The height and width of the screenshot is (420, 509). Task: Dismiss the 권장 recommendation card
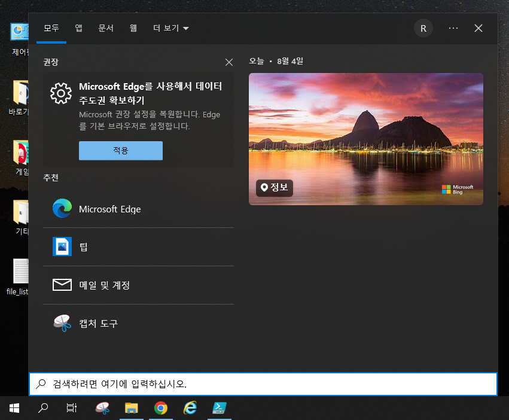click(x=229, y=62)
